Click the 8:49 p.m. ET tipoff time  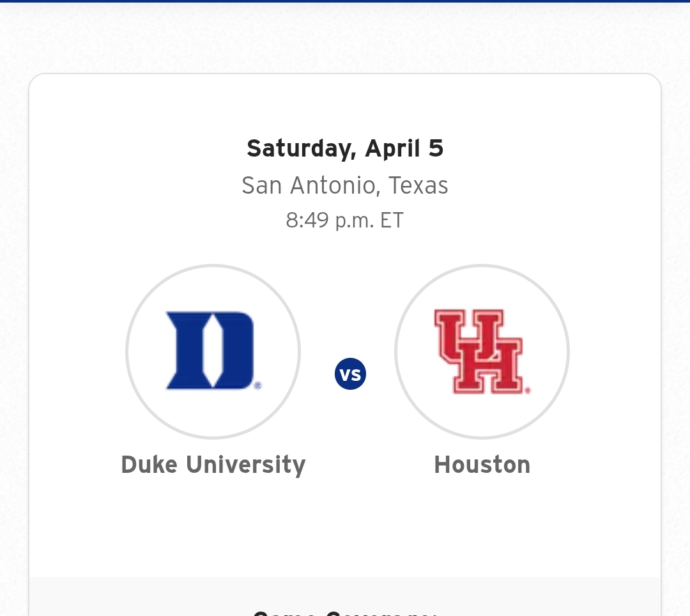pyautogui.click(x=344, y=220)
